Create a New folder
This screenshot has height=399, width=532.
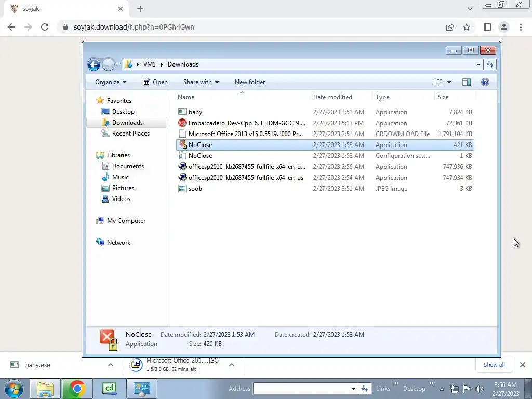250,82
